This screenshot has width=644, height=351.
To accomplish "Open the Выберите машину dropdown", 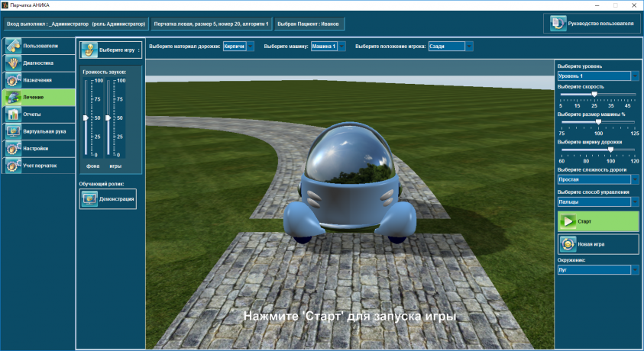I will pos(341,47).
